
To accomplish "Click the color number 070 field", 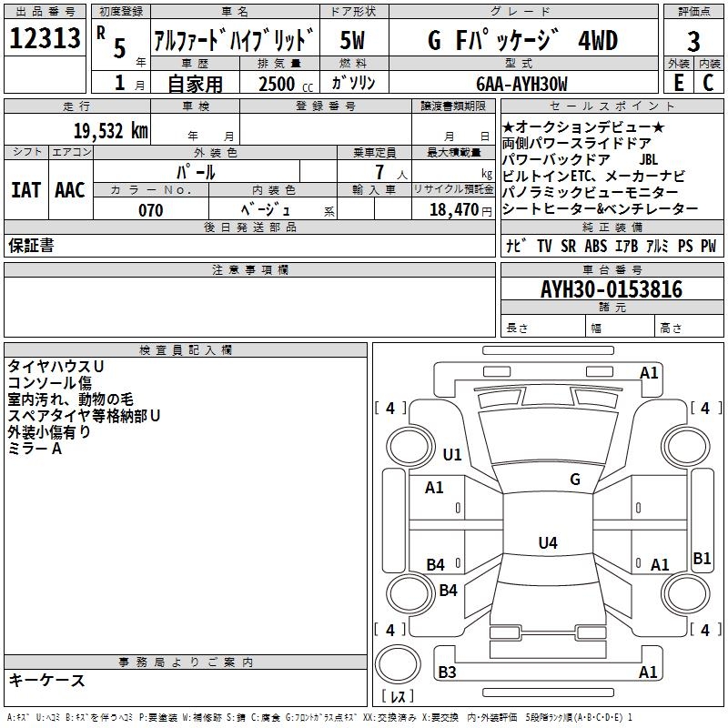I will tap(150, 210).
